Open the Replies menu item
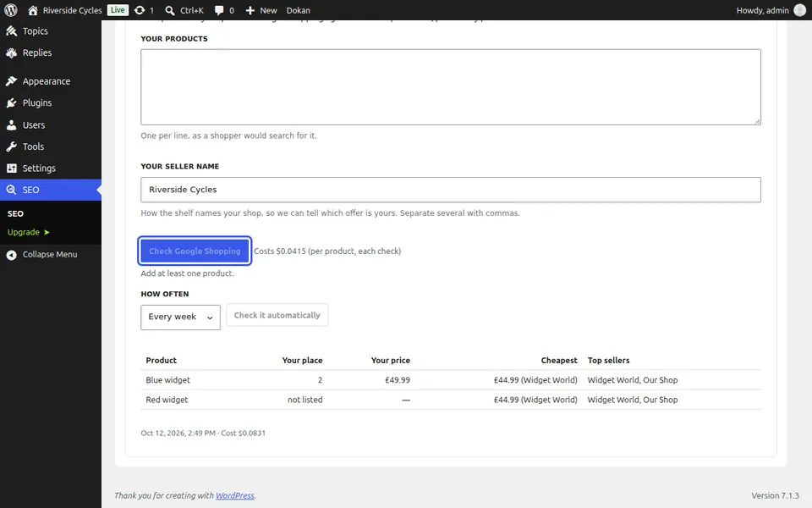This screenshot has height=508, width=812. tap(51, 52)
